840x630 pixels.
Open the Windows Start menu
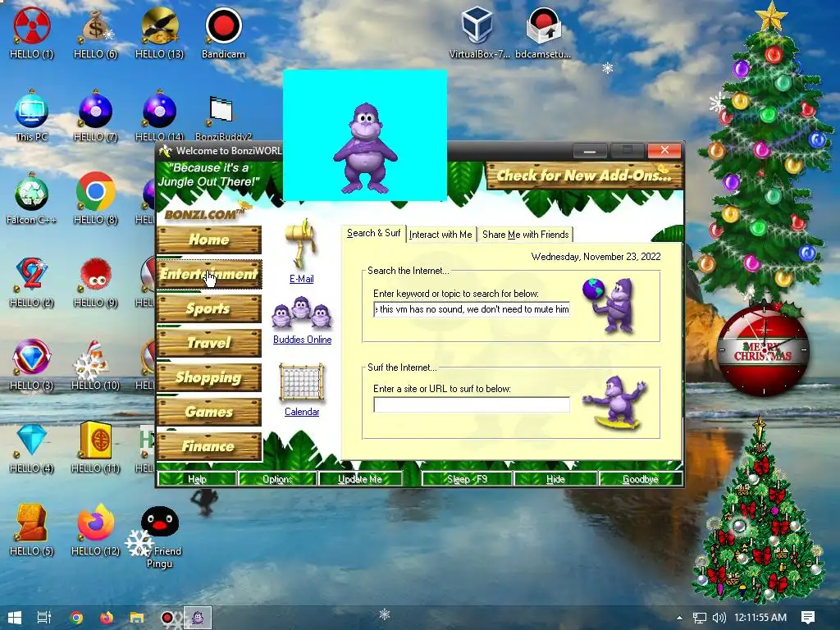coord(15,618)
